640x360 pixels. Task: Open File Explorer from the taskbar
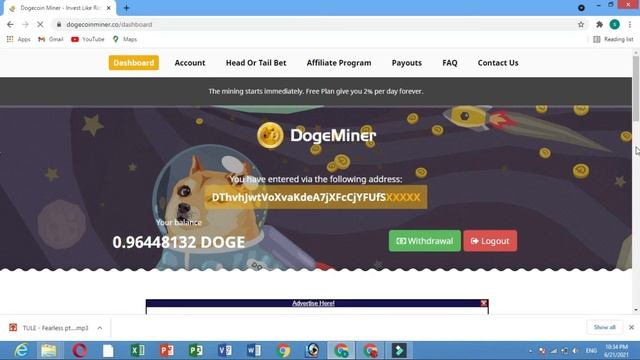click(x=49, y=351)
